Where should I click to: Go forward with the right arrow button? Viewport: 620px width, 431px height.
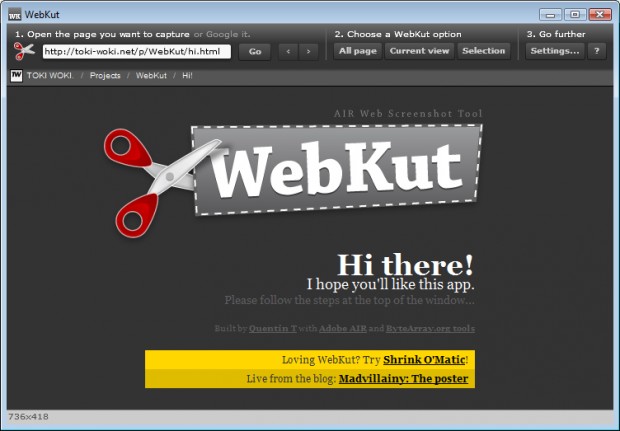308,51
